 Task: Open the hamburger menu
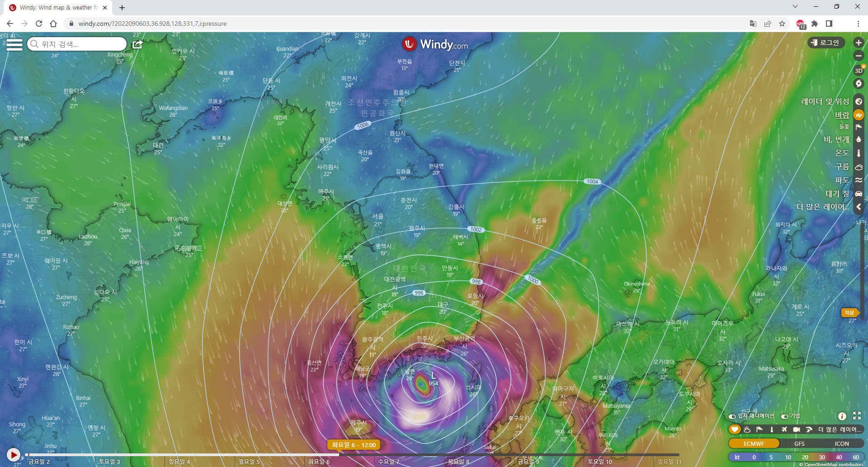[14, 44]
